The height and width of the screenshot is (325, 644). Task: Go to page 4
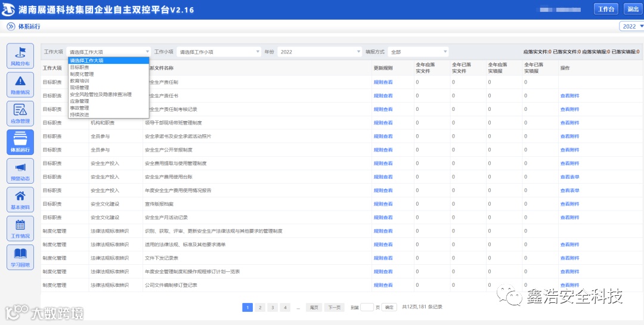(286, 307)
